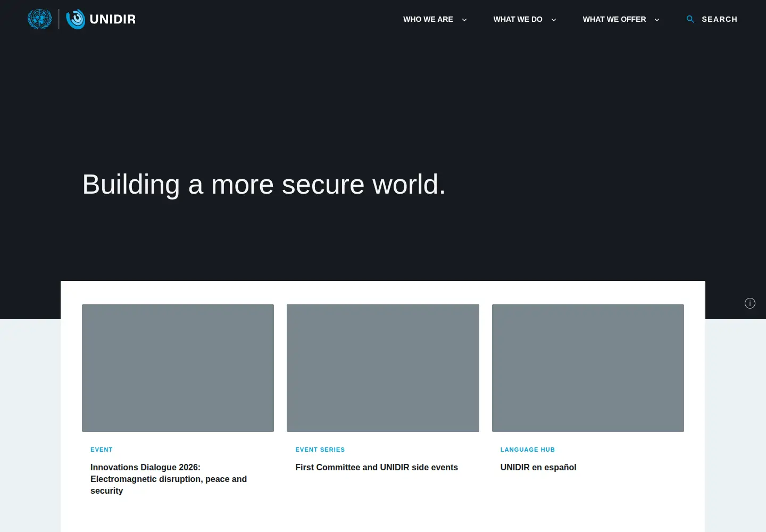Open the Who We Are menu
The image size is (766, 532).
point(428,19)
